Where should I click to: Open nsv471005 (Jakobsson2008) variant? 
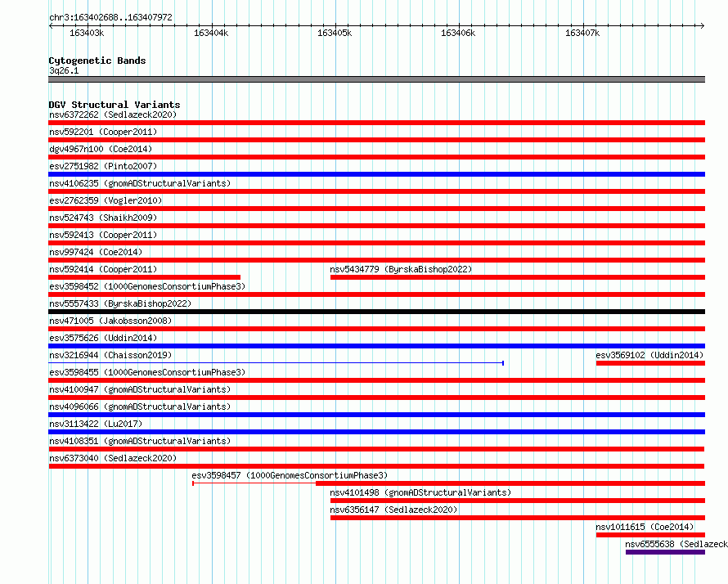point(110,321)
